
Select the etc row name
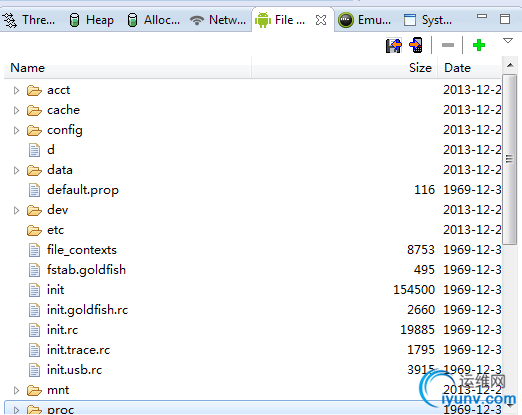[55, 230]
